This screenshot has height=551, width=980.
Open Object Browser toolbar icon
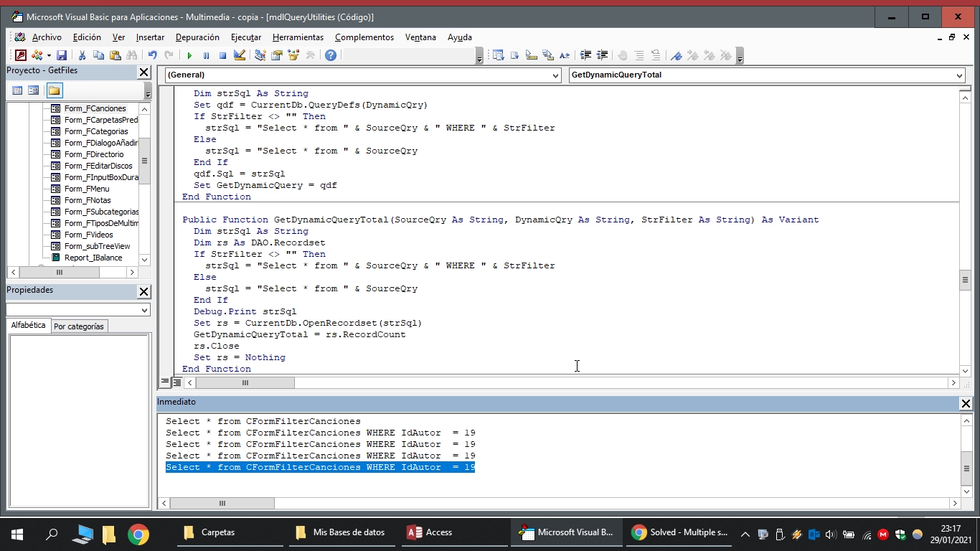click(x=293, y=55)
